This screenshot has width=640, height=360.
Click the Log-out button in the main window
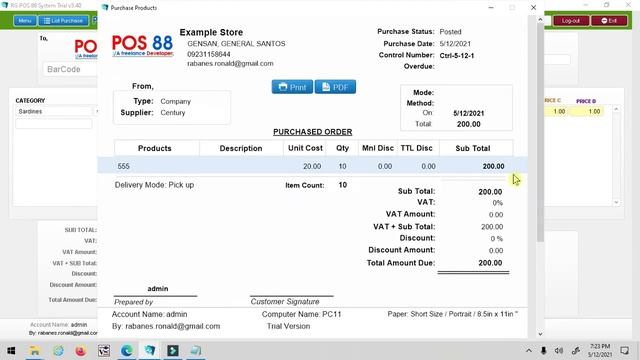point(571,21)
